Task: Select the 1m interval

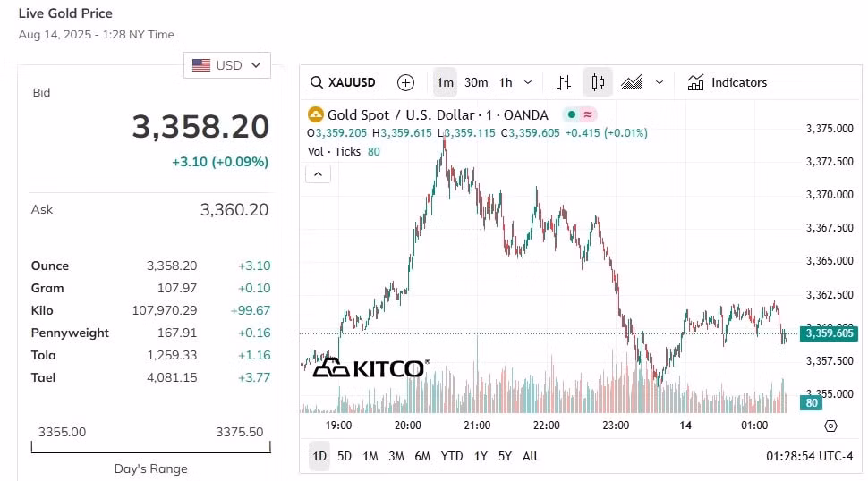Action: click(x=445, y=82)
